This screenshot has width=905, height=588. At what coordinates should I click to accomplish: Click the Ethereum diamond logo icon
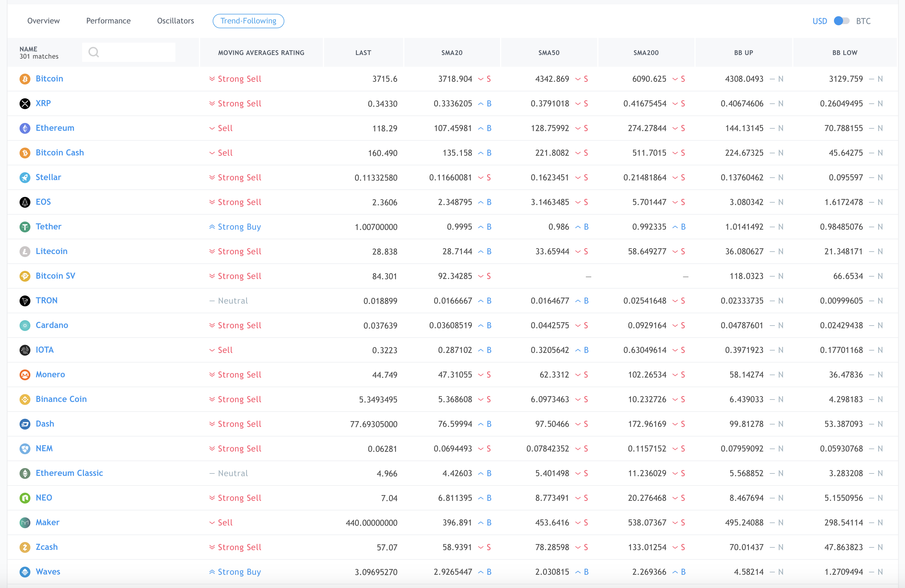click(25, 128)
